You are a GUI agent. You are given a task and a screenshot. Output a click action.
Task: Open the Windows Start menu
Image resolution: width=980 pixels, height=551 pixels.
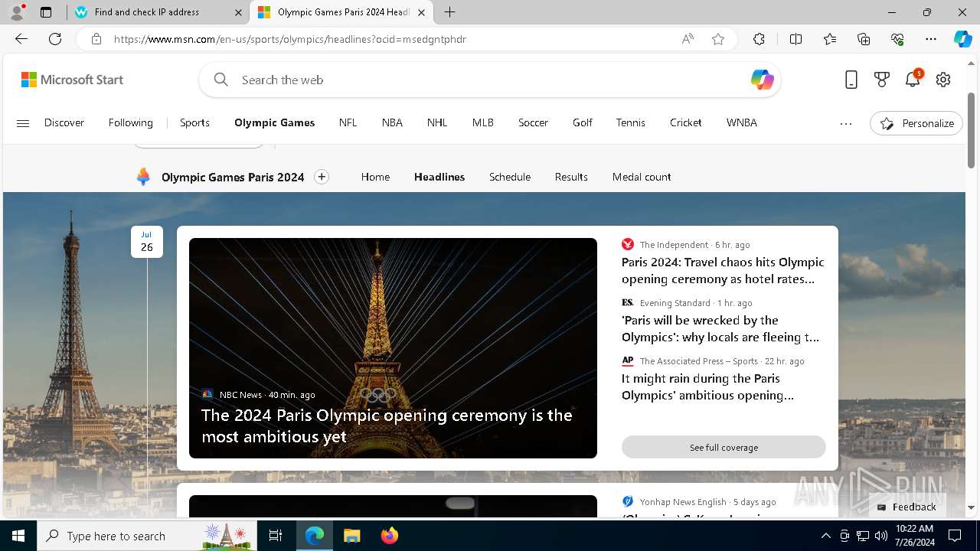click(x=18, y=536)
